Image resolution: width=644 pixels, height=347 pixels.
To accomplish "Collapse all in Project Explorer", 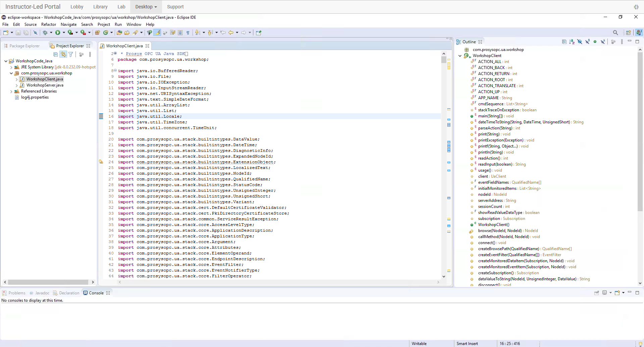I will (56, 54).
